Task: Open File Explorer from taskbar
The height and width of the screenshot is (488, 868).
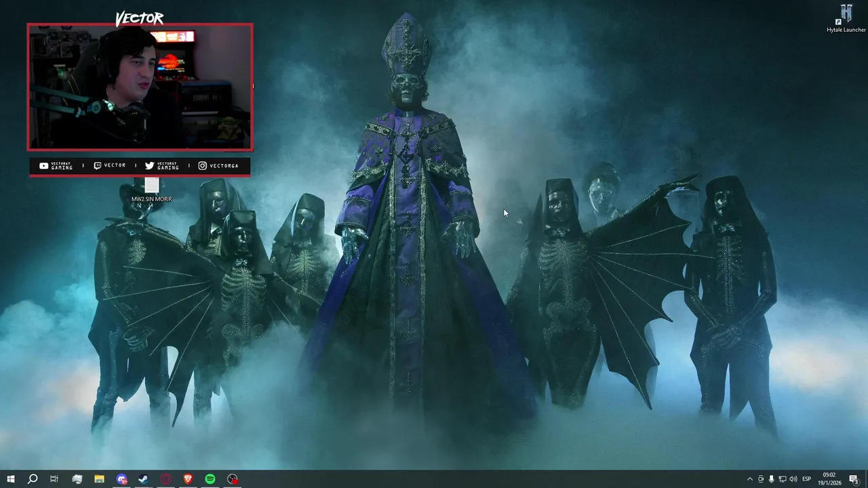Action: click(x=99, y=479)
